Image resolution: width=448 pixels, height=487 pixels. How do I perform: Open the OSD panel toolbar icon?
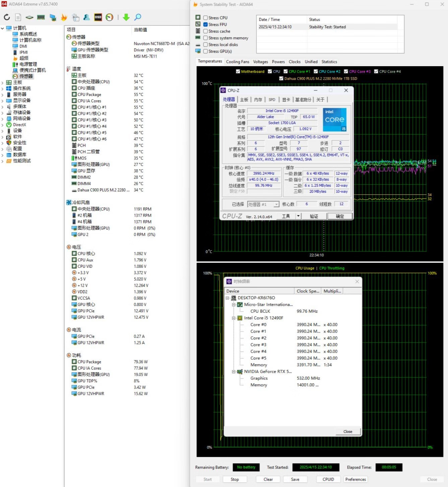pos(98,17)
